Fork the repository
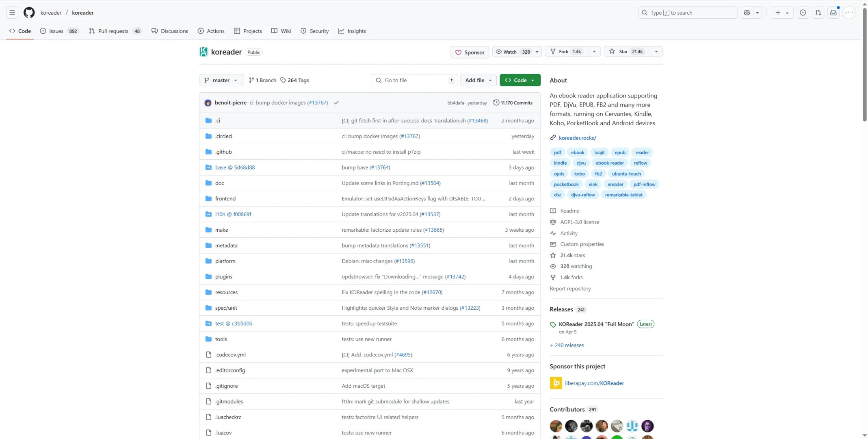This screenshot has width=868, height=439. [x=567, y=52]
